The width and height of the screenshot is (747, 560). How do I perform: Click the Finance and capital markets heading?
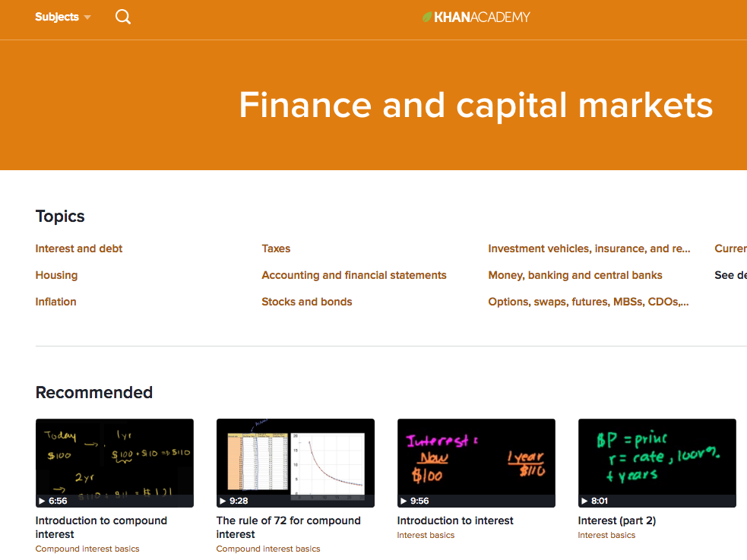(476, 106)
